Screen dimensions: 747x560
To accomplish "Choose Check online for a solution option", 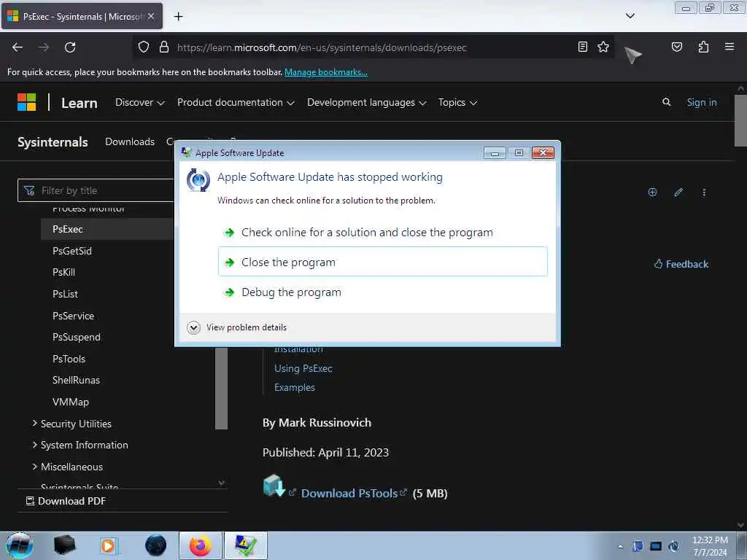I will coord(382,233).
